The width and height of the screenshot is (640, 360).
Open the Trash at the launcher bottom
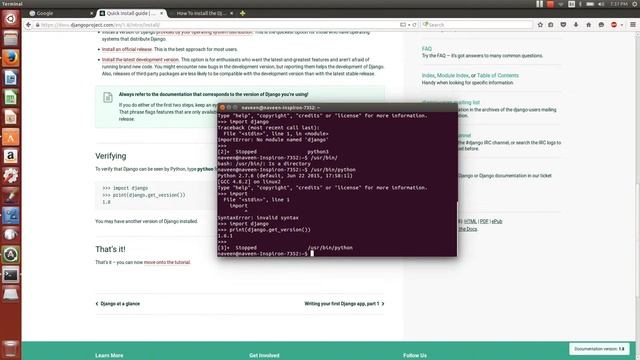pyautogui.click(x=11, y=349)
